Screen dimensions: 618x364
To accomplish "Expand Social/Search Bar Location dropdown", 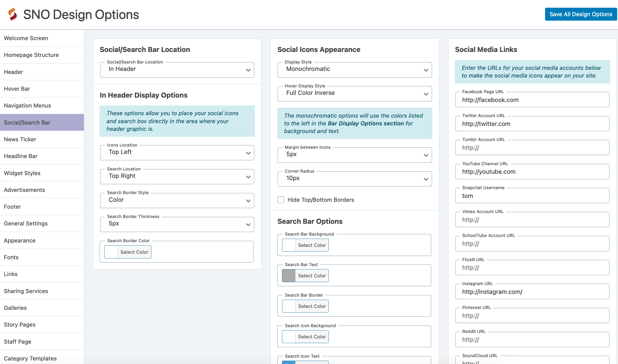I will [177, 70].
